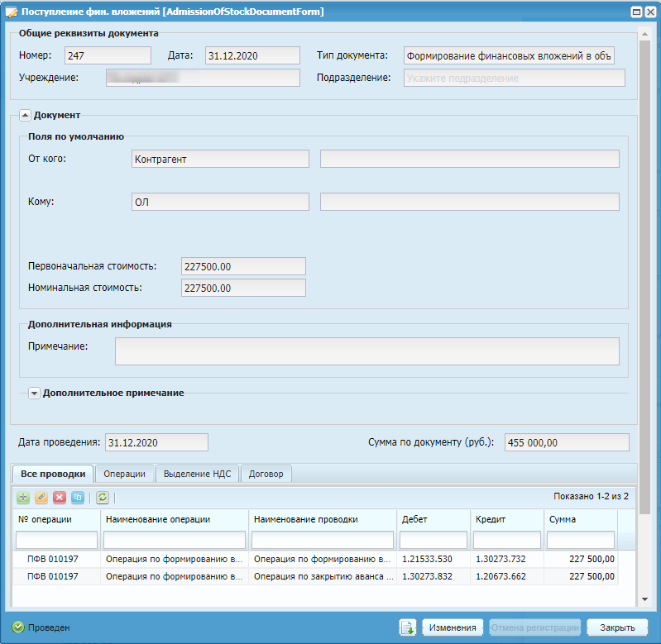Sort by Дебет column header
The height and width of the screenshot is (644, 661).
[x=433, y=520]
